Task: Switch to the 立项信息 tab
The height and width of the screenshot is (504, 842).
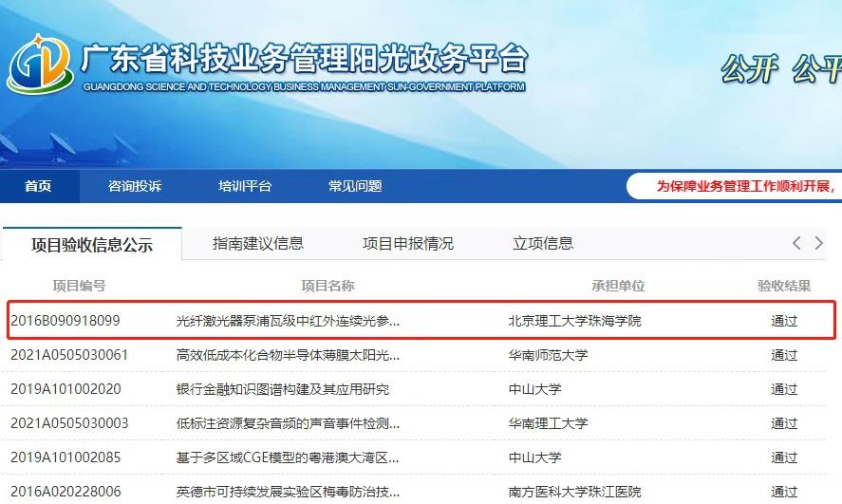Action: pyautogui.click(x=543, y=243)
